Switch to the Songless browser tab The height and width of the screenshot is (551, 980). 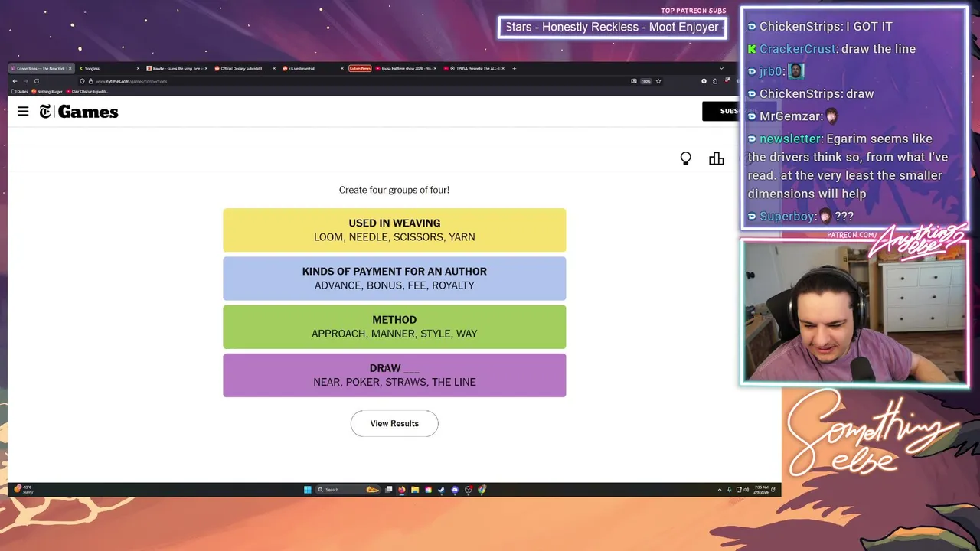click(109, 68)
